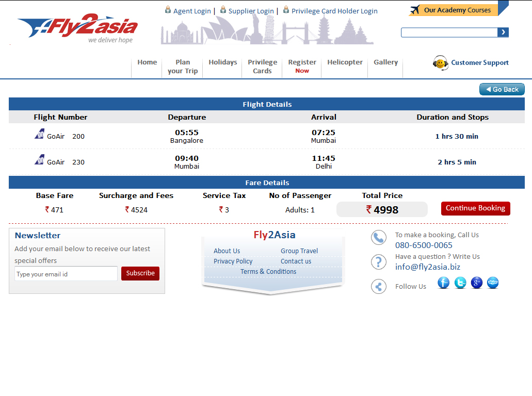The width and height of the screenshot is (532, 396).
Task: Click the Supplier Login link
Action: click(x=251, y=11)
